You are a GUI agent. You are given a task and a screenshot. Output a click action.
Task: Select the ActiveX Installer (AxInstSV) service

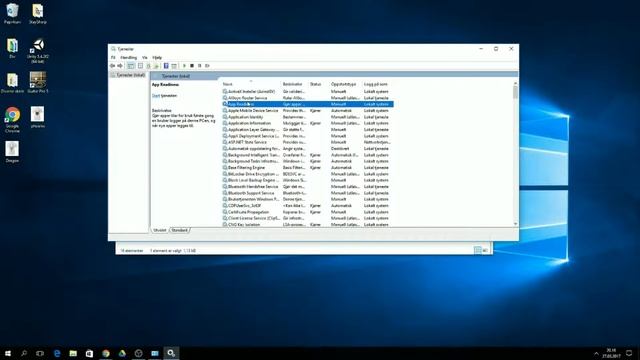coord(308,91)
